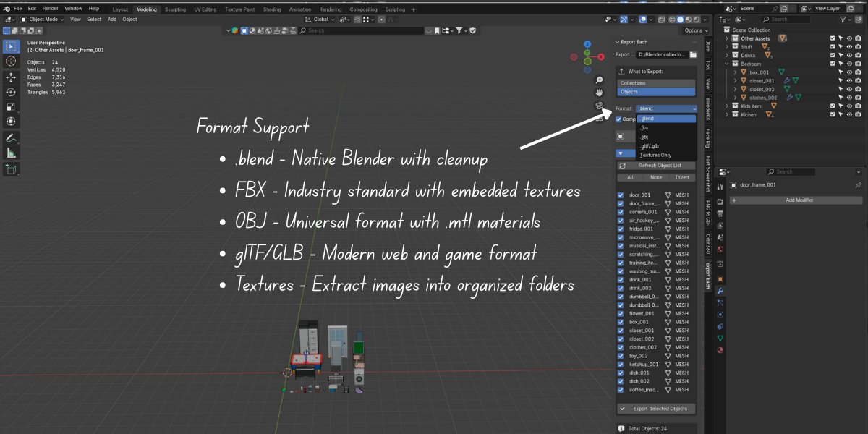Open the Render menu
868x434 pixels.
tap(50, 8)
